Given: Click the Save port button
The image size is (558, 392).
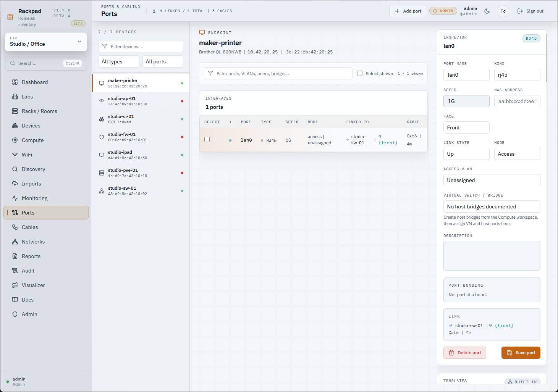Looking at the screenshot, I should click(x=521, y=353).
